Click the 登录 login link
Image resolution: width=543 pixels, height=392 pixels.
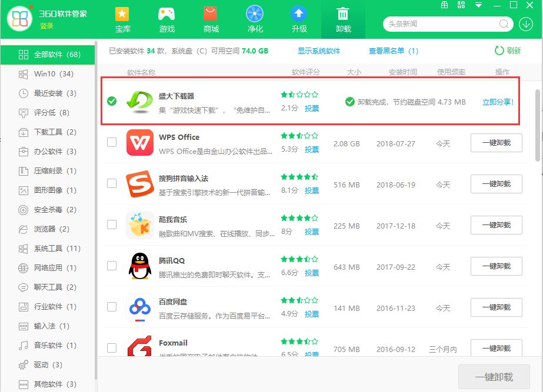point(46,26)
